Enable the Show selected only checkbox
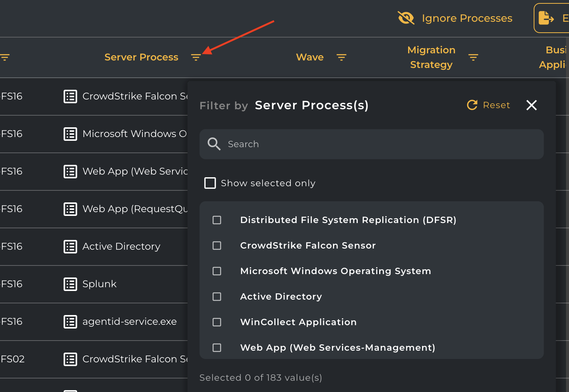This screenshot has width=569, height=392. click(x=210, y=183)
